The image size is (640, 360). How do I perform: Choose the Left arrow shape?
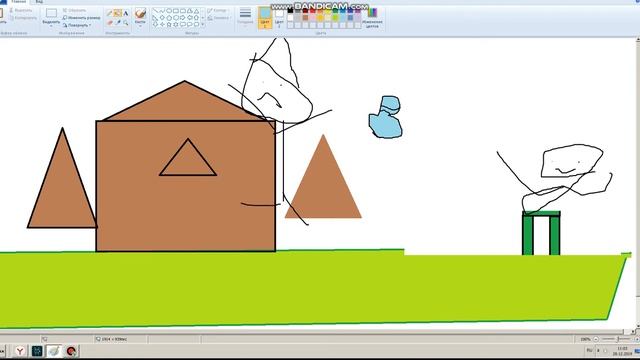click(190, 18)
